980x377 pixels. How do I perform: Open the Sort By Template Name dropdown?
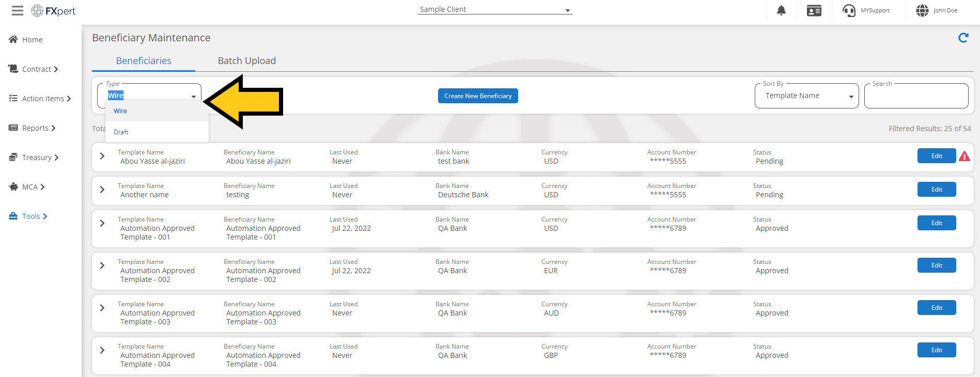pyautogui.click(x=806, y=96)
